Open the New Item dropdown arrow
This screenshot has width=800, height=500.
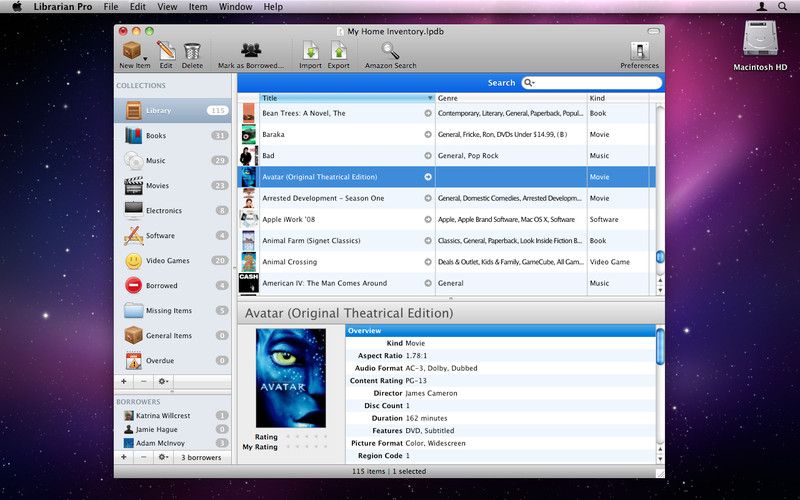145,59
